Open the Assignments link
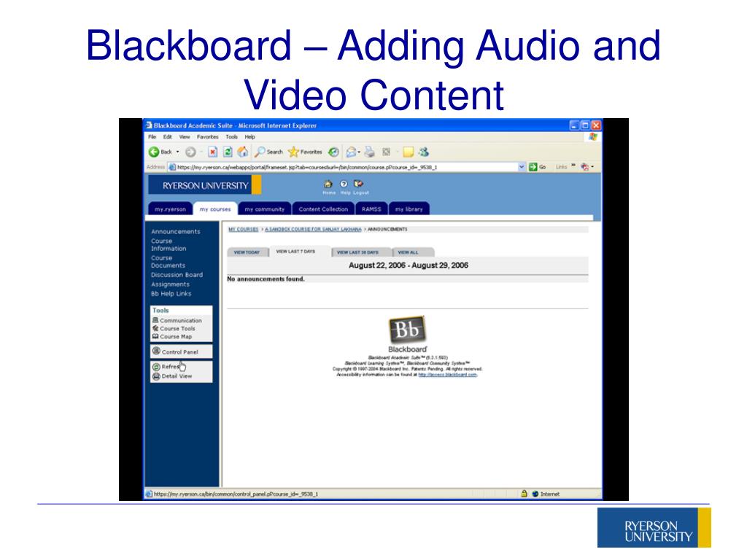 (x=170, y=284)
